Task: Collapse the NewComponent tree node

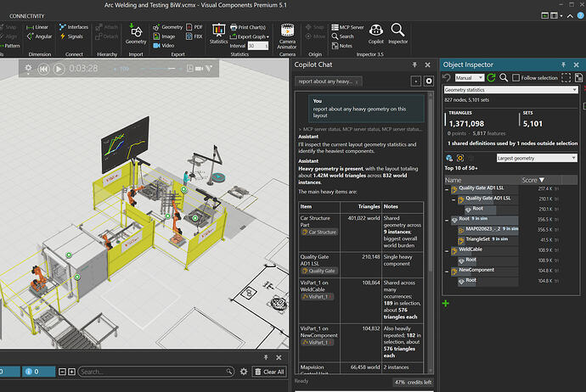Action: [x=447, y=272]
